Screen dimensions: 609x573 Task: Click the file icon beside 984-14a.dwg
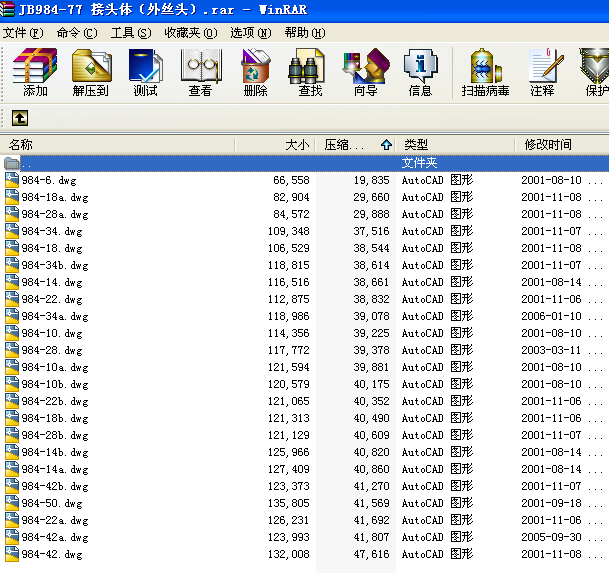click(12, 469)
